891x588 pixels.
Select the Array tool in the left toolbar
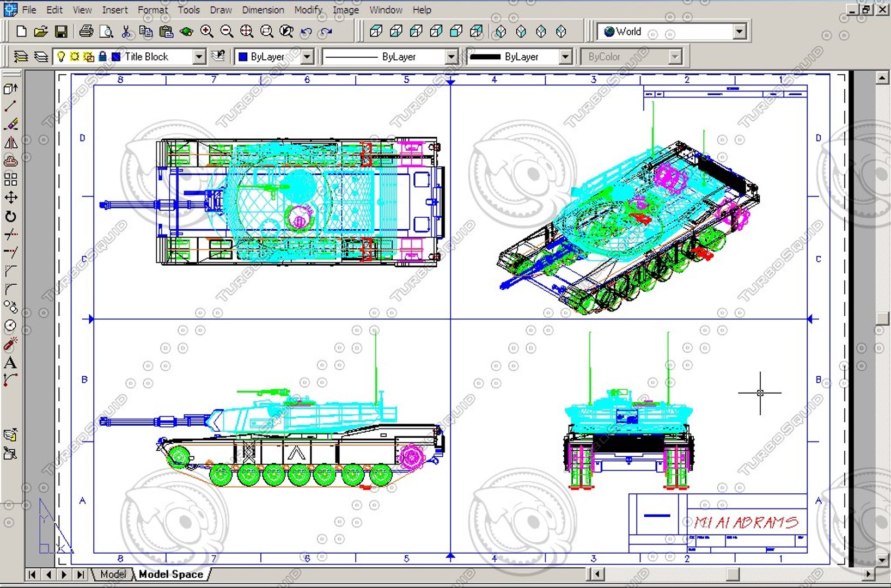(10, 179)
